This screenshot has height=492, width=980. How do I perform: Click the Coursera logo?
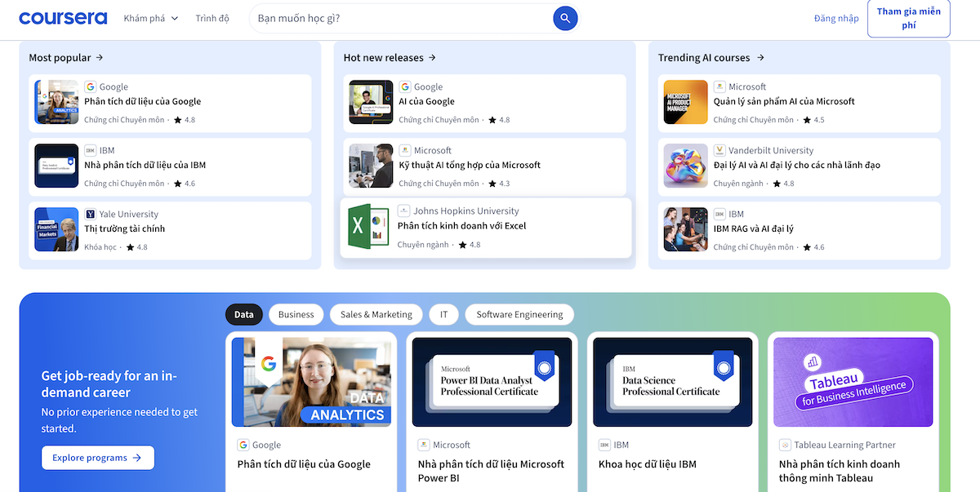(63, 18)
